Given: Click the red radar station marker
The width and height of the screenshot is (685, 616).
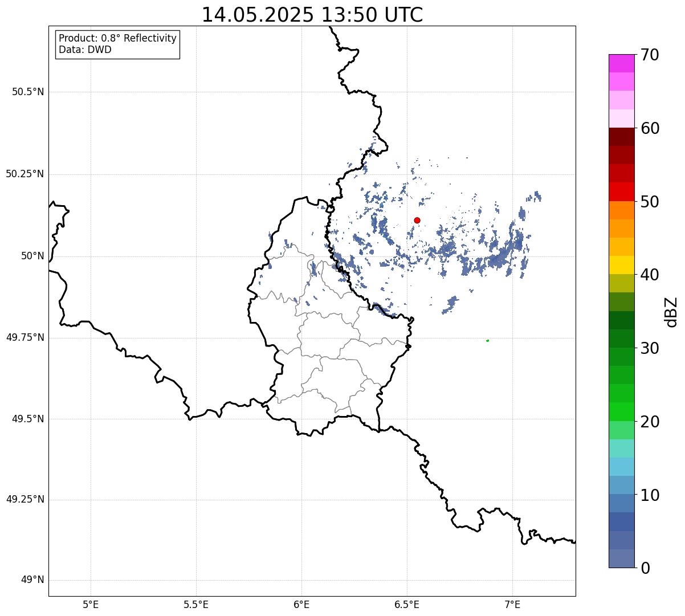Looking at the screenshot, I should tap(417, 220).
